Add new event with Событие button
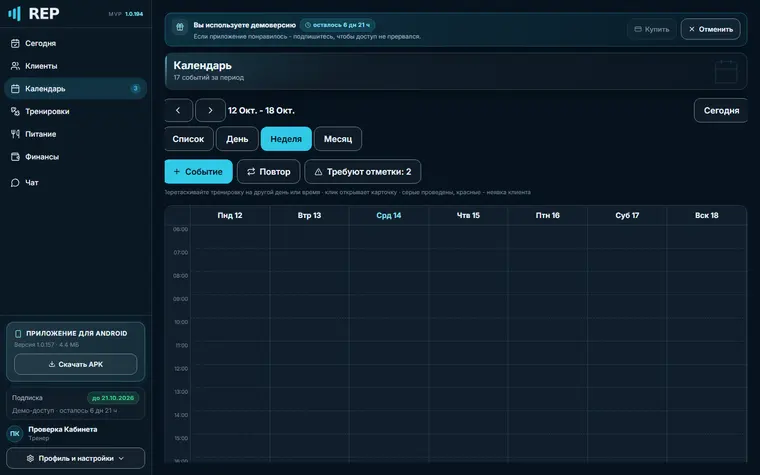 tap(198, 172)
